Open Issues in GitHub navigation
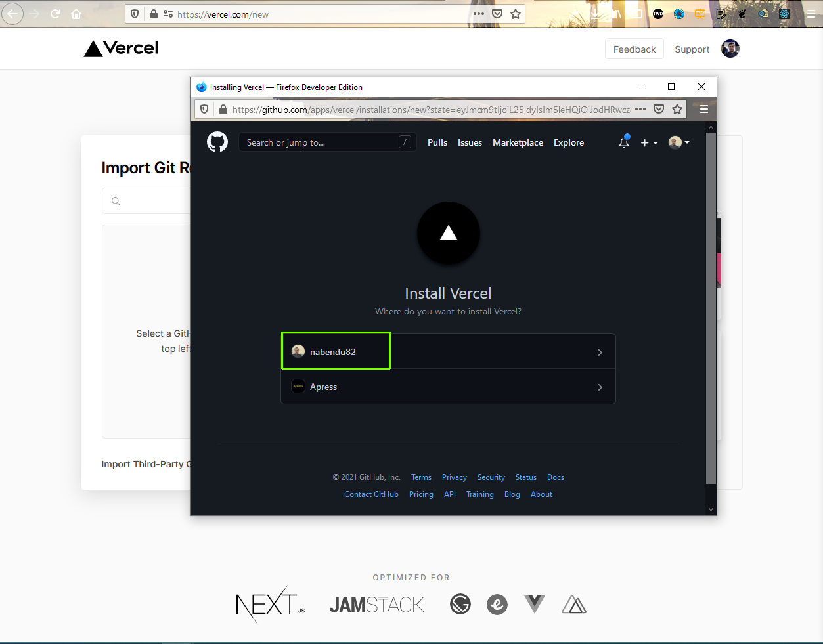Viewport: 823px width, 644px height. [470, 142]
